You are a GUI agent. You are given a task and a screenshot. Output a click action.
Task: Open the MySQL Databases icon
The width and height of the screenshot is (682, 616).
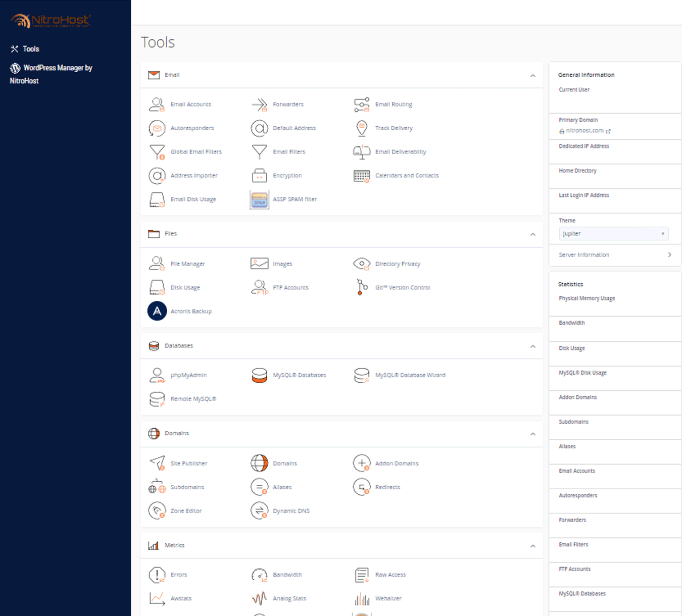point(259,375)
